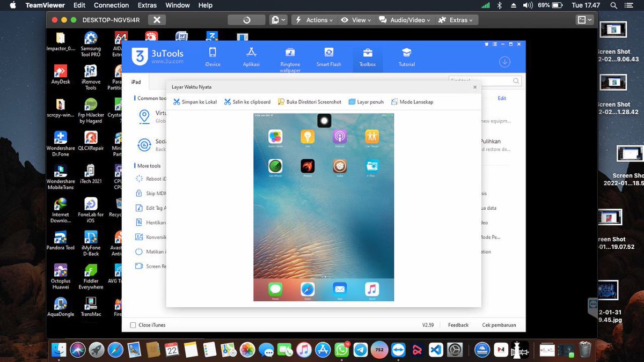Open the Audio/Video dropdown
Image resolution: width=644 pixels, height=362 pixels.
point(405,20)
